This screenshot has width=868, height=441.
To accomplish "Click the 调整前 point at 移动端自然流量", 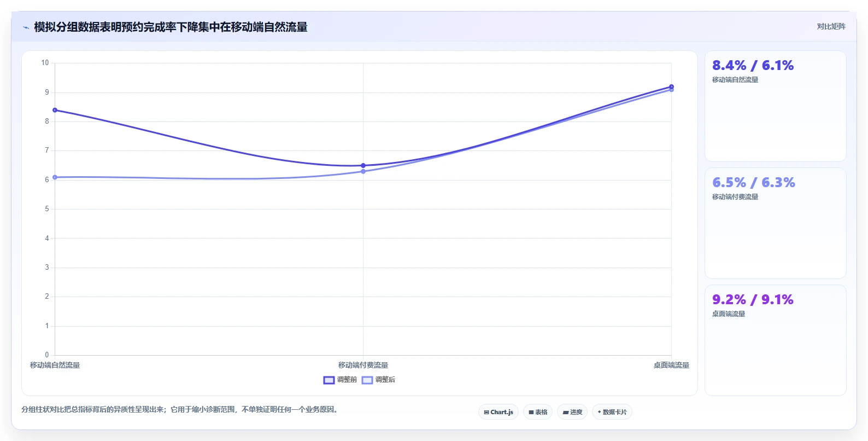I will 55,110.
